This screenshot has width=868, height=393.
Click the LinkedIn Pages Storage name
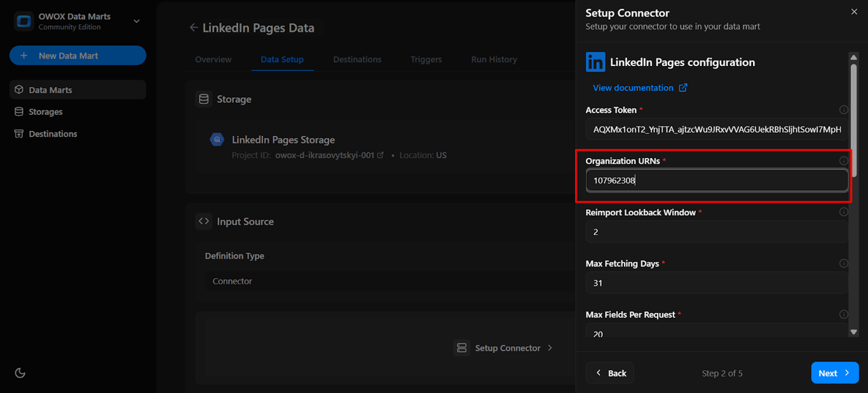pyautogui.click(x=283, y=140)
